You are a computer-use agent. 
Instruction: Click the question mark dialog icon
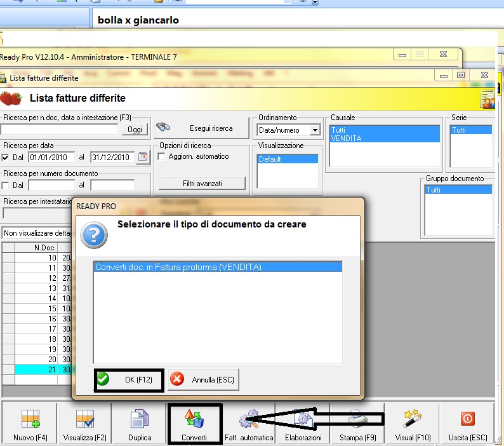tap(94, 235)
